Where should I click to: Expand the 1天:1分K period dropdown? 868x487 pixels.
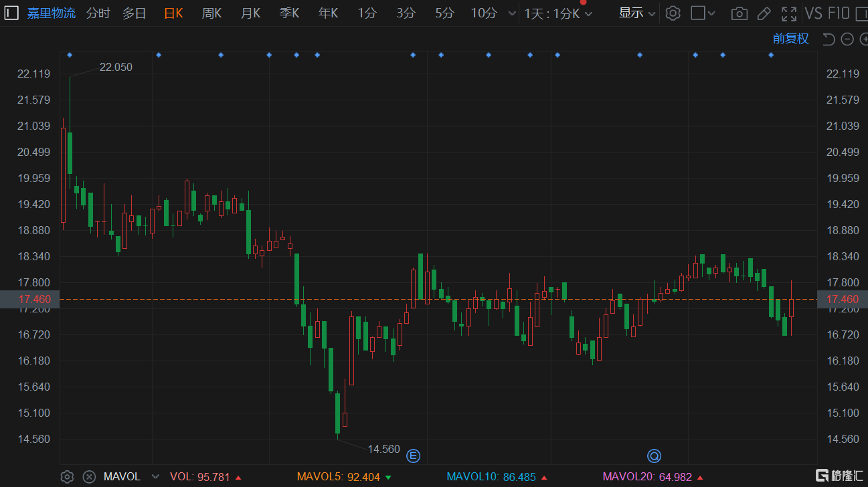click(x=558, y=13)
